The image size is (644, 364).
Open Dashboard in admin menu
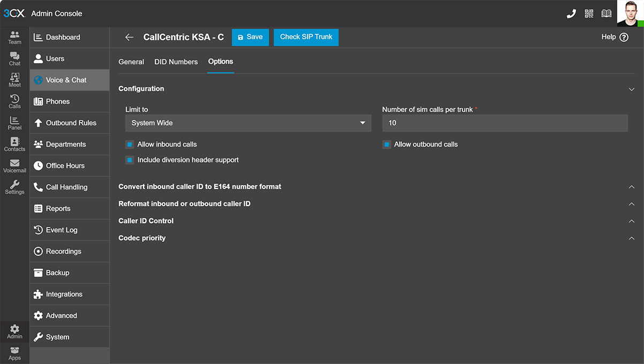click(70, 37)
